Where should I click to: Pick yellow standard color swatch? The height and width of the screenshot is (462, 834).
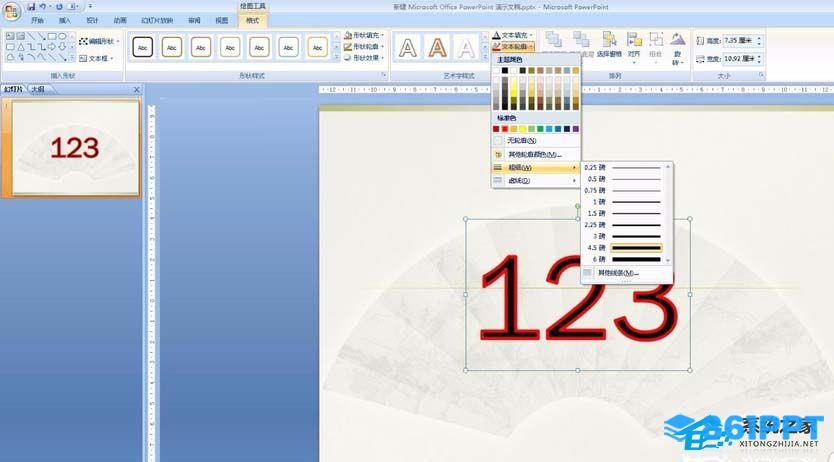[x=522, y=129]
